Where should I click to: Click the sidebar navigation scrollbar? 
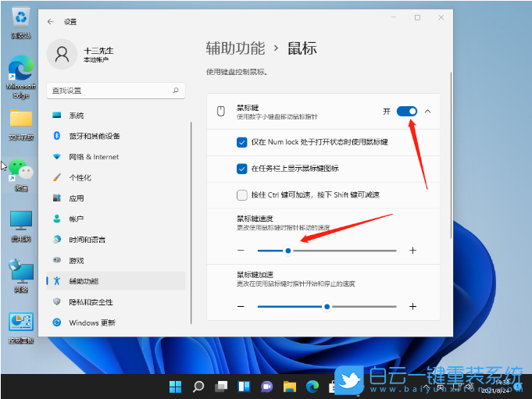pyautogui.click(x=191, y=223)
